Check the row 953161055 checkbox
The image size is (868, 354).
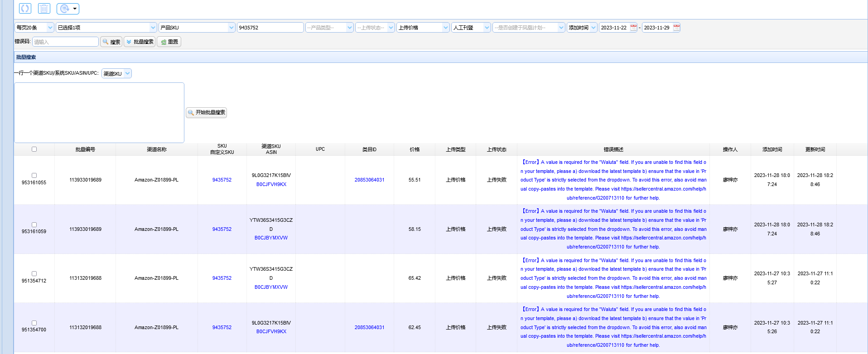click(x=34, y=175)
